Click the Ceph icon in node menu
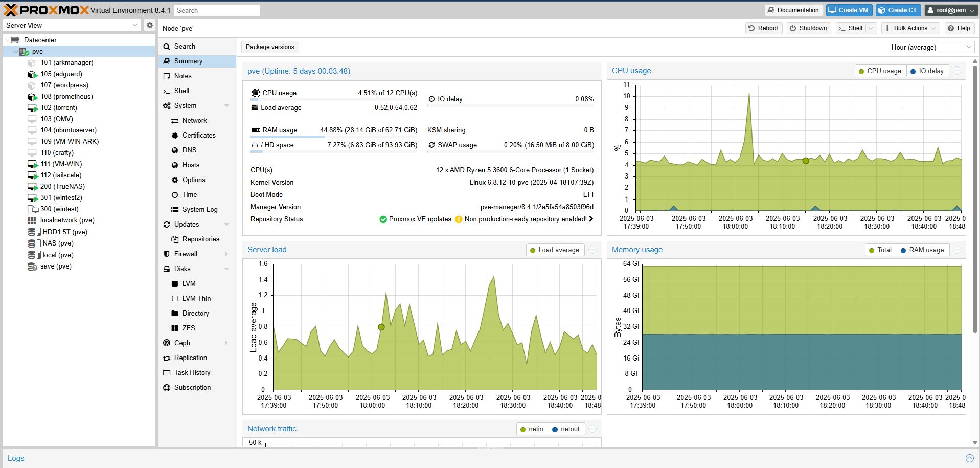 [x=167, y=343]
